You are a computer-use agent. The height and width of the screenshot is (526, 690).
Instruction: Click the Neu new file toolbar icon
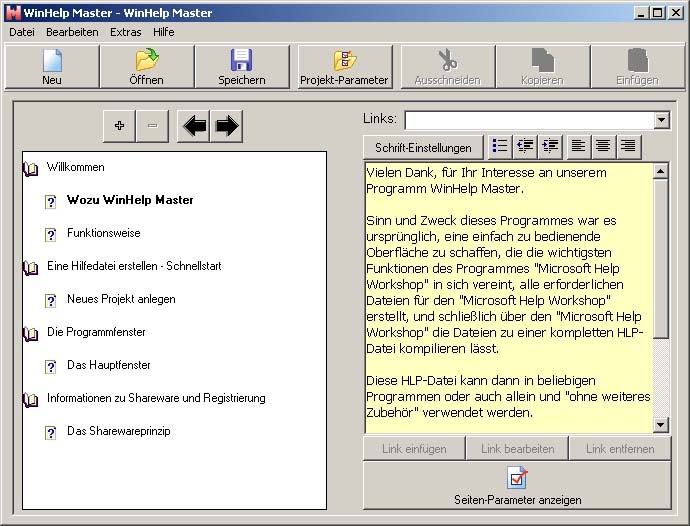pyautogui.click(x=52, y=66)
